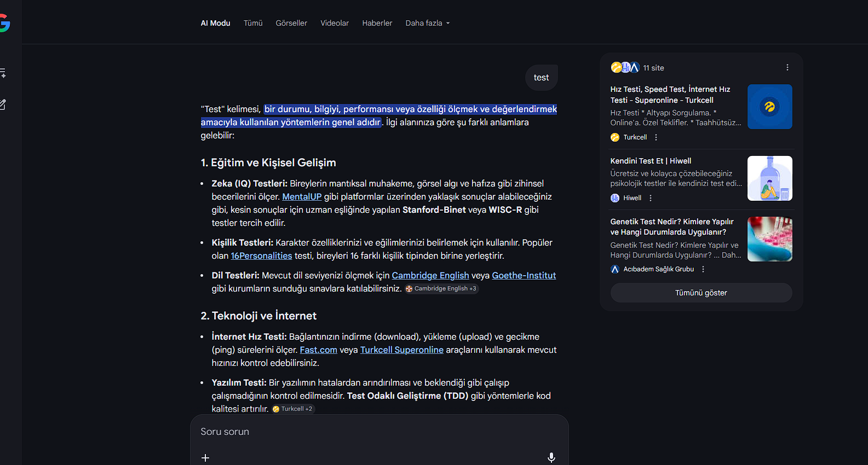Open new chat pencil icon in sidebar

(x=3, y=104)
